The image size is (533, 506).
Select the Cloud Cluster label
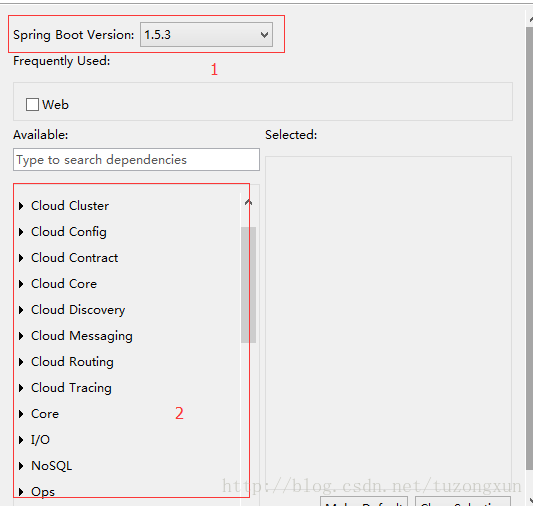70,206
